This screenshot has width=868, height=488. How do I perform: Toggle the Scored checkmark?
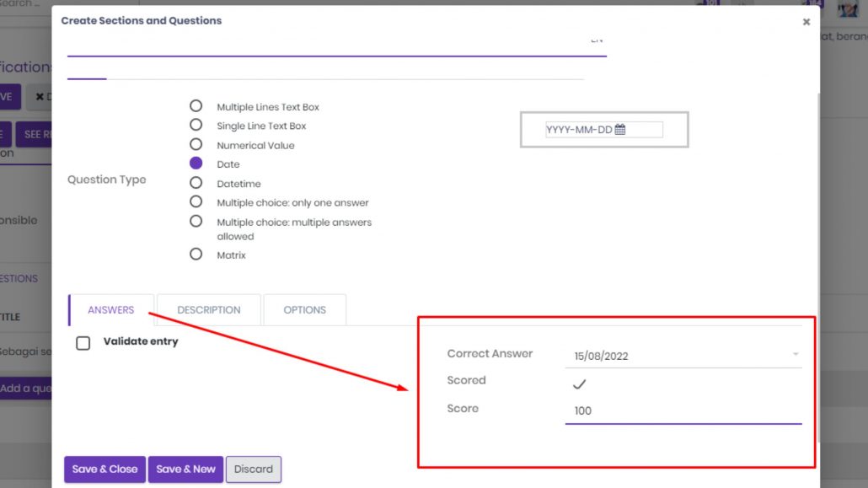pos(579,383)
